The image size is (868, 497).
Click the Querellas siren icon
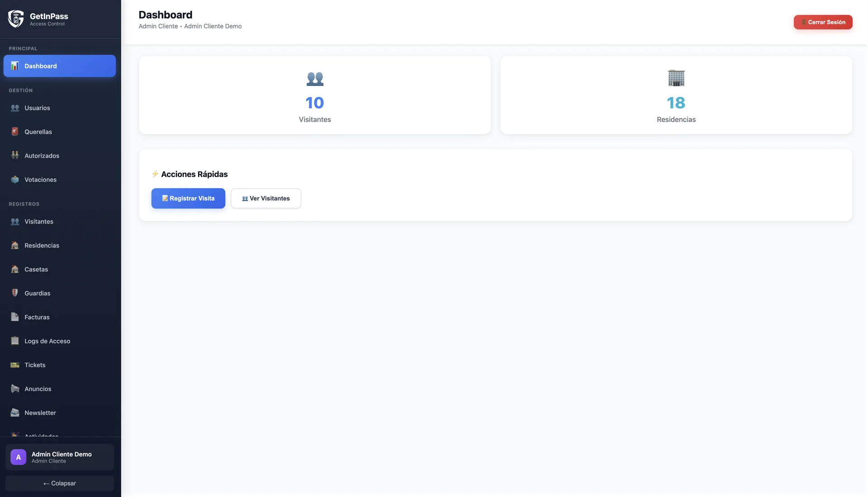pos(15,132)
